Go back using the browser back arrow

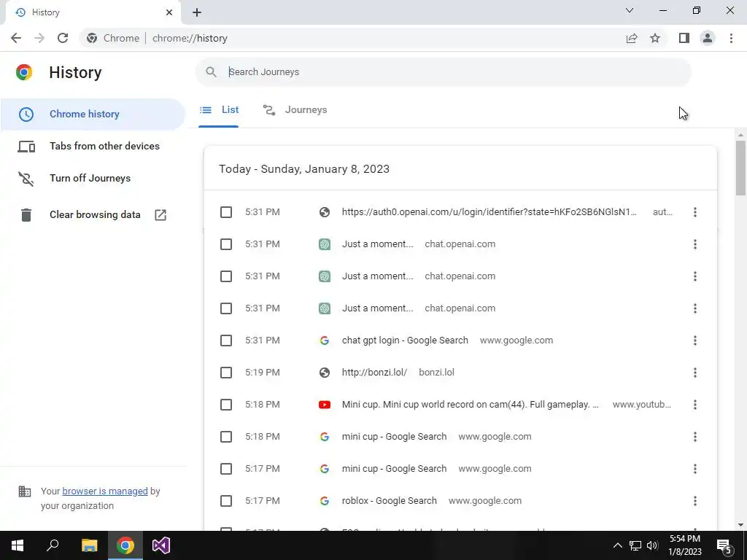16,38
